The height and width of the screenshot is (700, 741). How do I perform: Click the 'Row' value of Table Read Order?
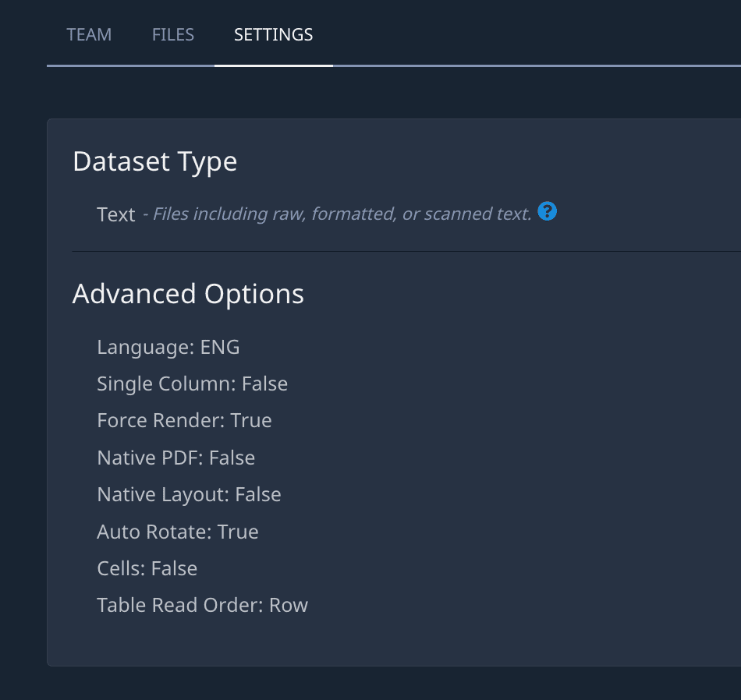click(x=289, y=605)
